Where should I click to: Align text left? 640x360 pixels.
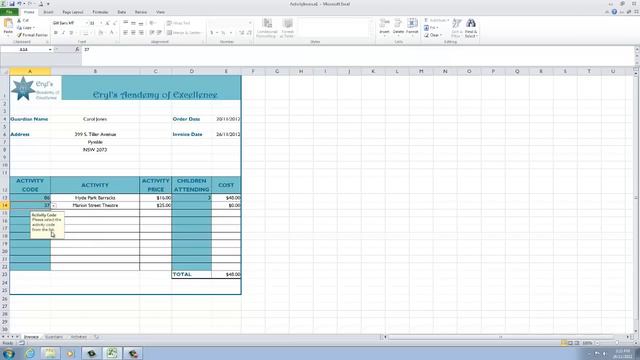(x=126, y=33)
